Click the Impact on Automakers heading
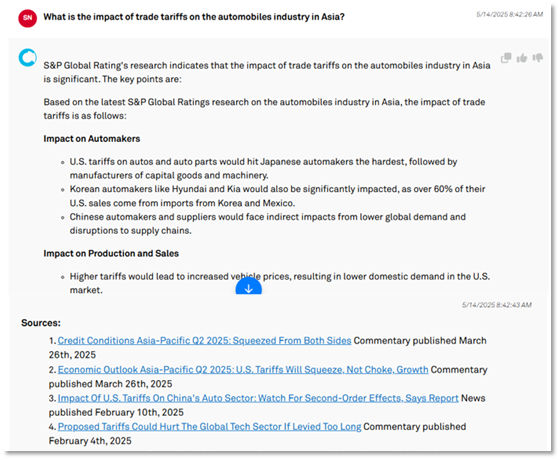This screenshot has height=460, width=560. [x=92, y=139]
